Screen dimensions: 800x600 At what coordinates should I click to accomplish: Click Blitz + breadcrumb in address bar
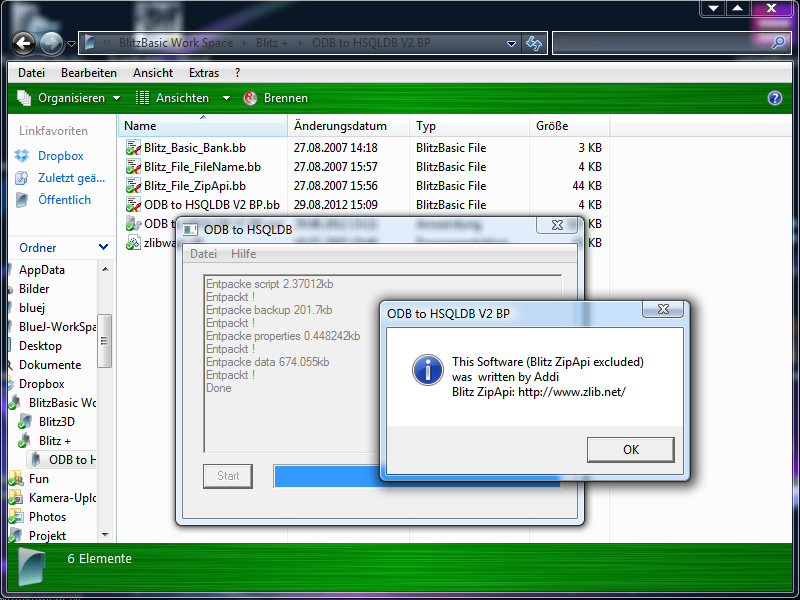click(271, 43)
